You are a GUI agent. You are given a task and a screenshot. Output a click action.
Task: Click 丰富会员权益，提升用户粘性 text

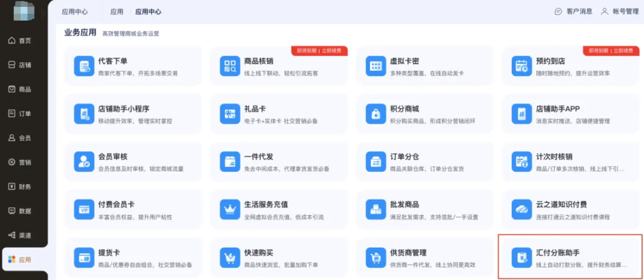click(x=135, y=217)
